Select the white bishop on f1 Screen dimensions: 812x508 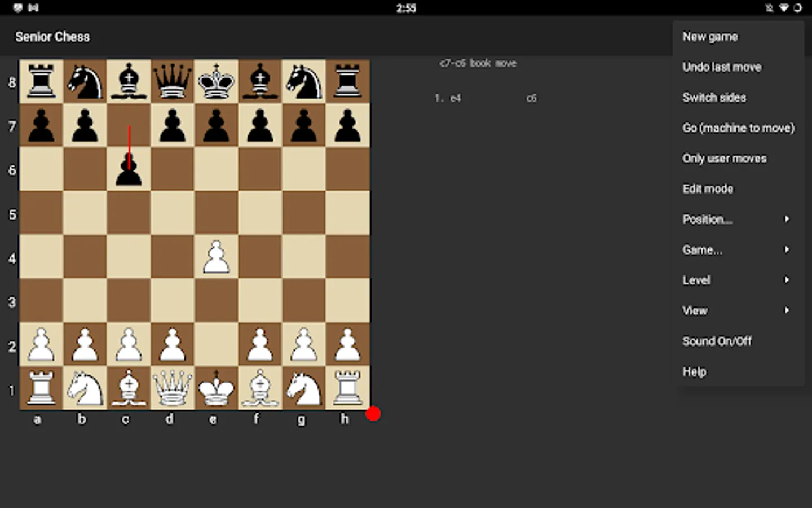tap(260, 389)
